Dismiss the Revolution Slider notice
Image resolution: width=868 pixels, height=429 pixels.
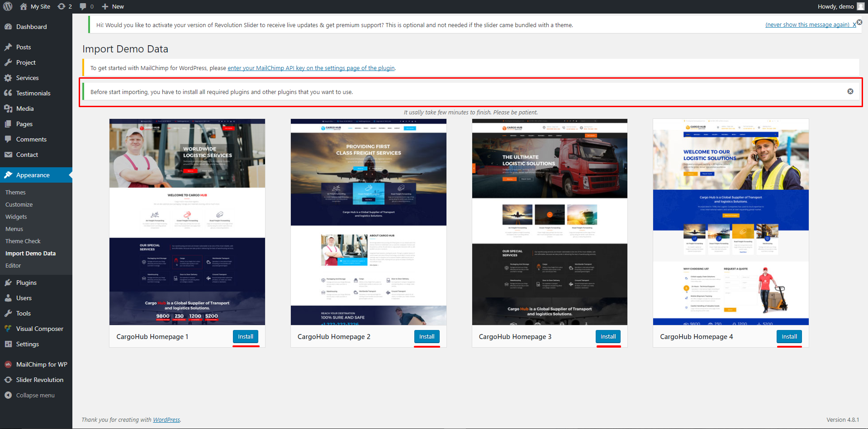click(x=859, y=22)
